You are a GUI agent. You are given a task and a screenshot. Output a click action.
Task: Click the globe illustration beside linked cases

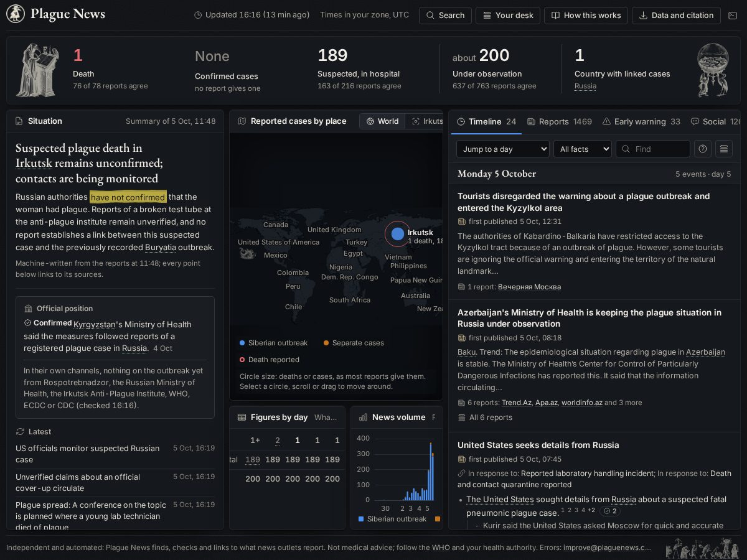pos(713,70)
